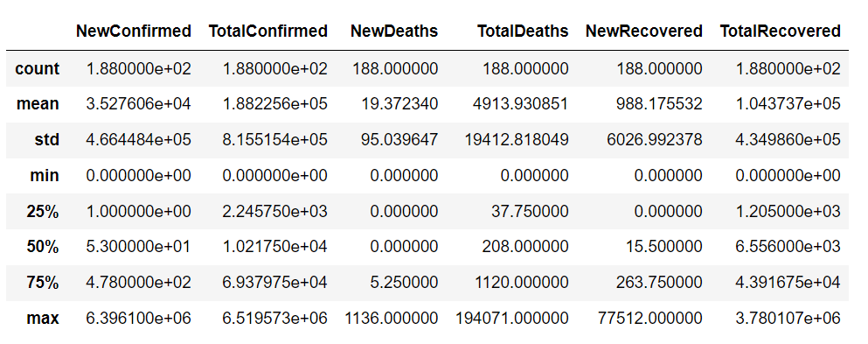Screen dimensions: 868x344
Task: Click the max NewConfirmed value 6.396100e+06
Action: tap(138, 318)
